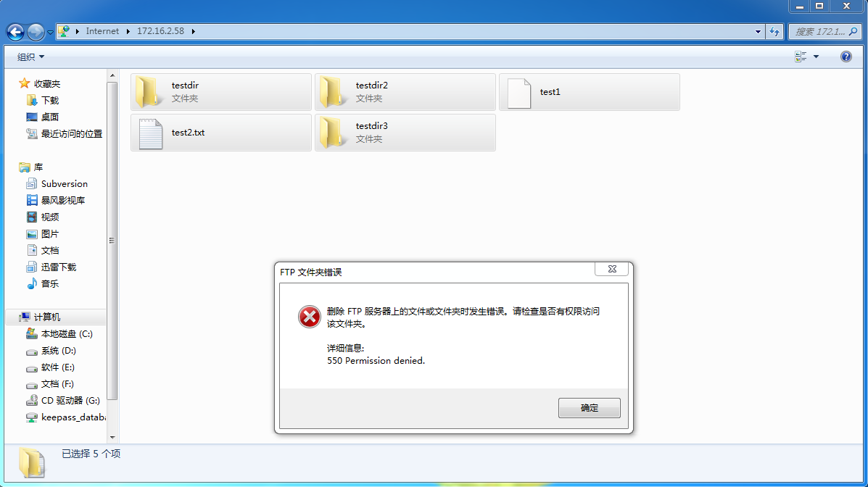Click the refresh button in address bar
This screenshot has height=487, width=868.
(774, 32)
